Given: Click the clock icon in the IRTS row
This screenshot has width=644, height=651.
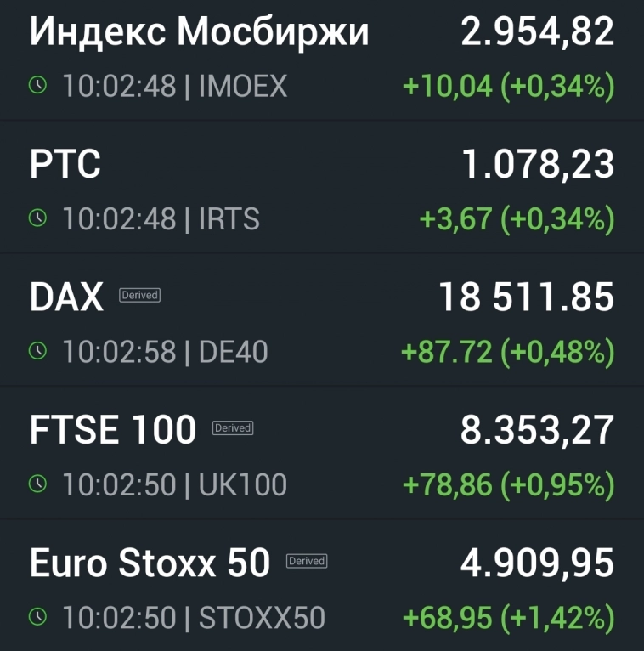Looking at the screenshot, I should 37,218.
